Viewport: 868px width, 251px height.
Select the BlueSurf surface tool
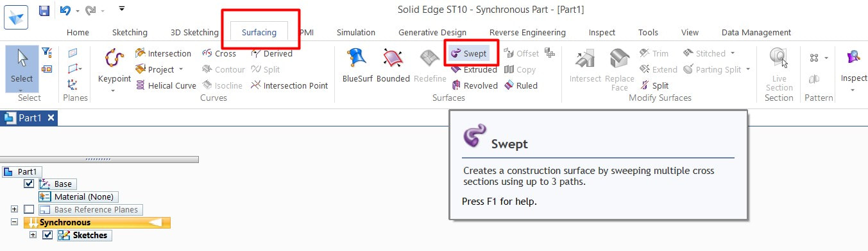point(359,65)
